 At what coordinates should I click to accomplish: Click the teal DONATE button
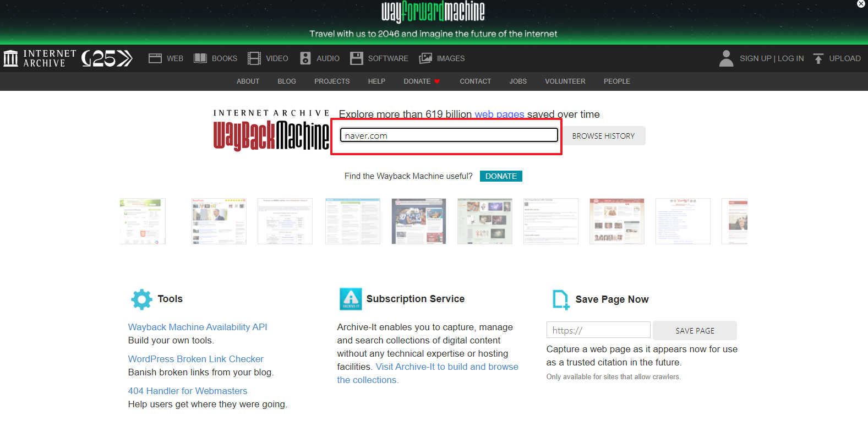pyautogui.click(x=501, y=176)
